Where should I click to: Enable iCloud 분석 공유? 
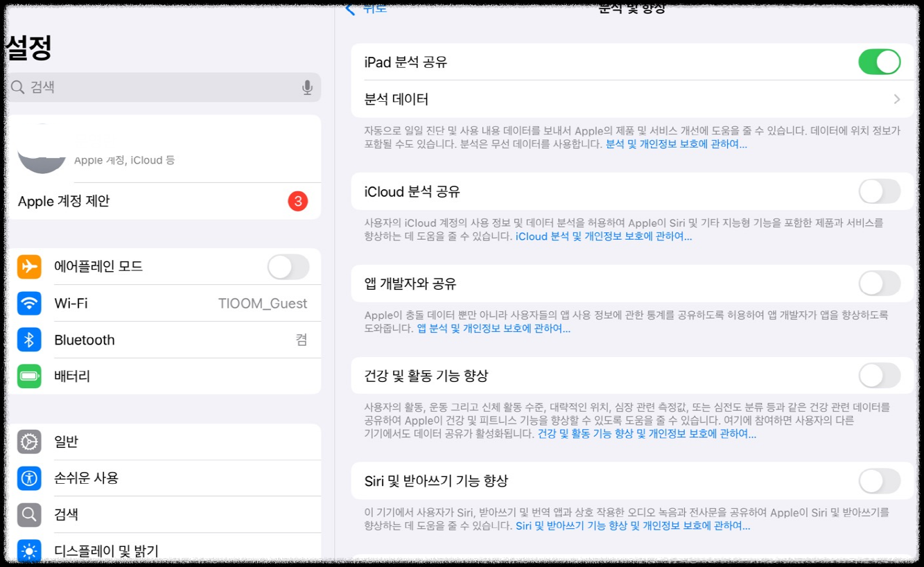[x=879, y=192]
